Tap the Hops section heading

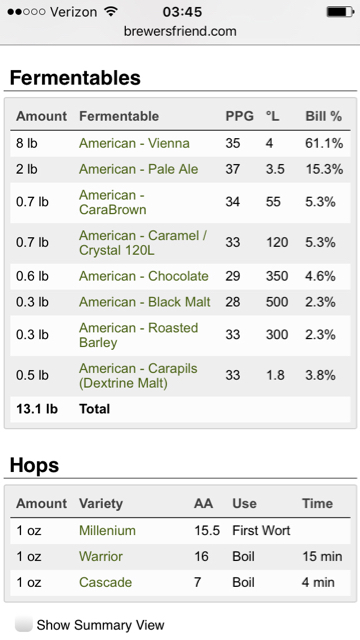click(34, 464)
